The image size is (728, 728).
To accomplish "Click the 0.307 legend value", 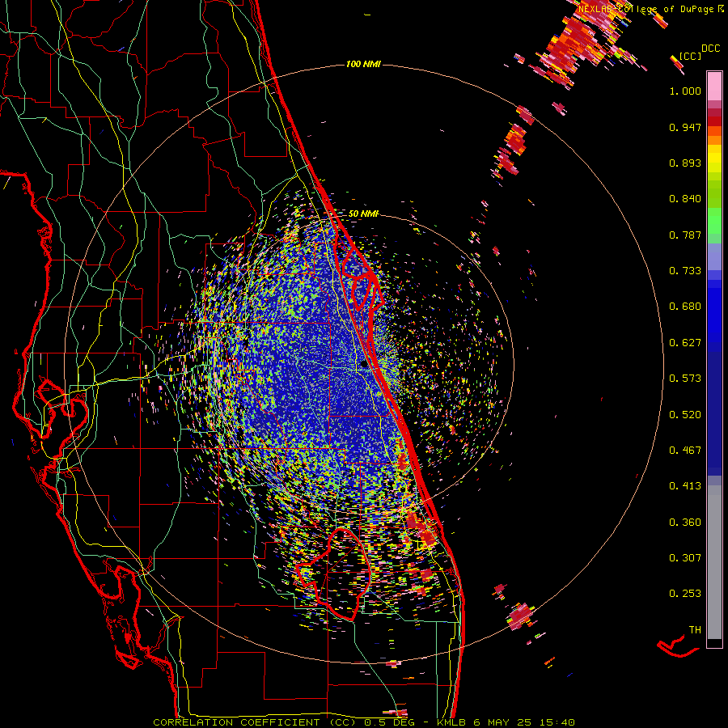I will click(x=685, y=558).
